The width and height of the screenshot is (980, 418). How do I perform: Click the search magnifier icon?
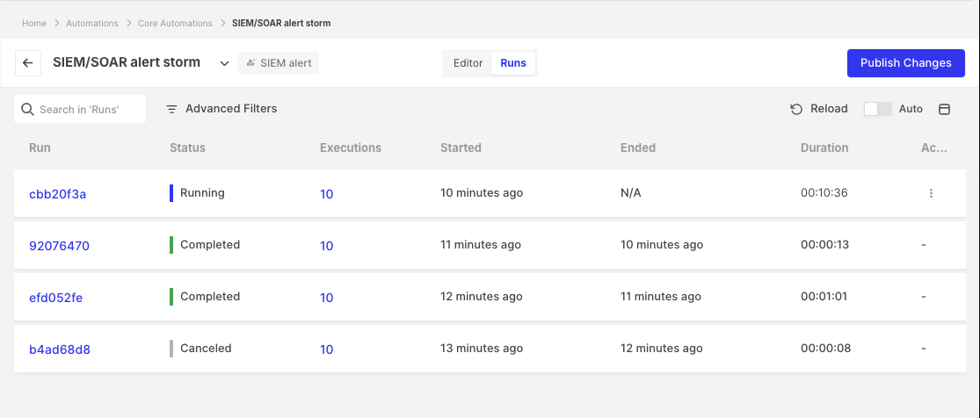point(27,110)
